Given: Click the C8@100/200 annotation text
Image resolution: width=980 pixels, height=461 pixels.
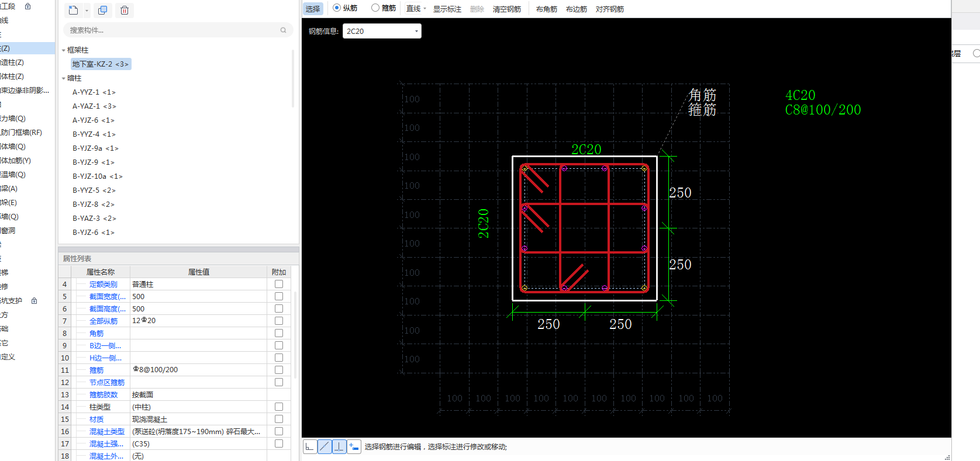Looking at the screenshot, I should (x=823, y=110).
